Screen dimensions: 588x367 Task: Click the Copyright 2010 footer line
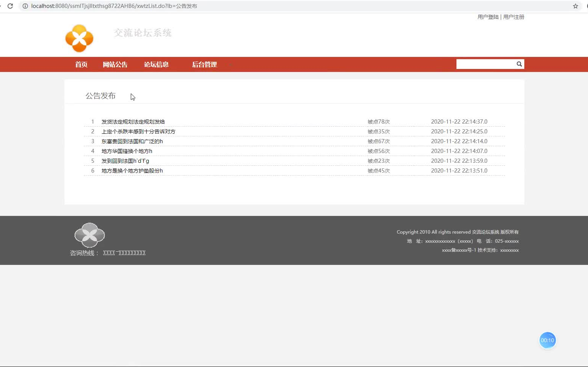click(x=458, y=232)
